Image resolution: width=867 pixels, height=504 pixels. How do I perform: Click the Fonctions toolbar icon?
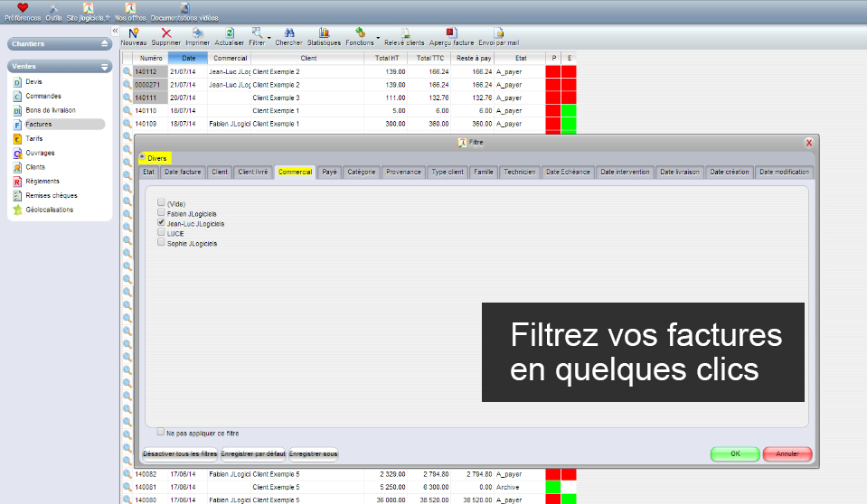(360, 33)
